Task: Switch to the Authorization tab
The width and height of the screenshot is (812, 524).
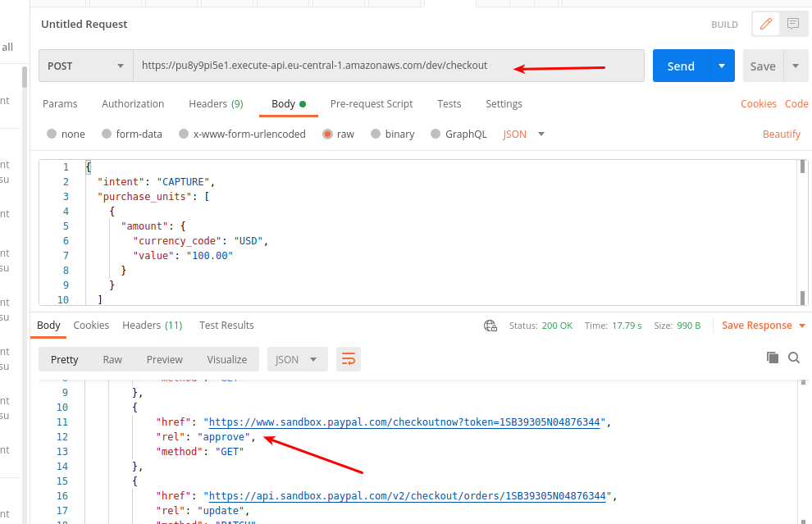Action: [x=133, y=104]
